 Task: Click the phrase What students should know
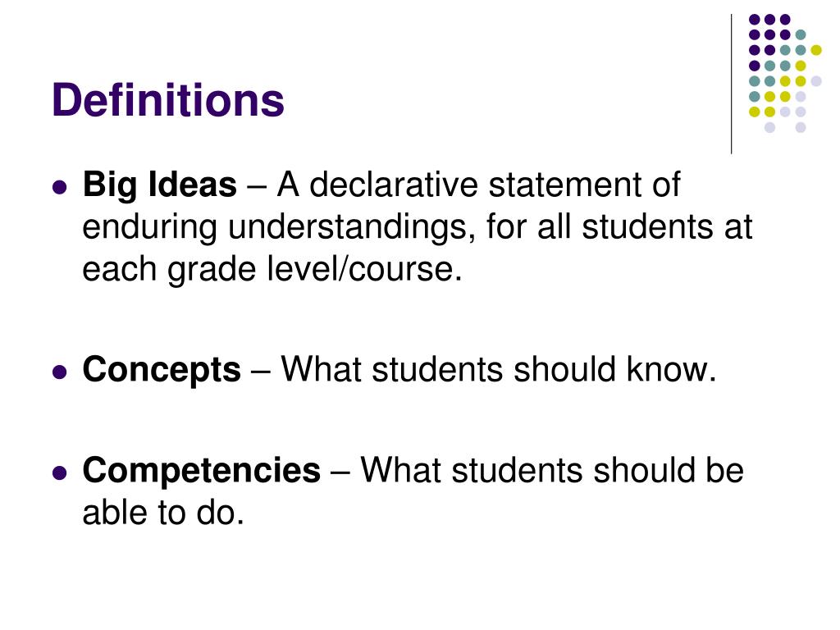[x=499, y=369]
